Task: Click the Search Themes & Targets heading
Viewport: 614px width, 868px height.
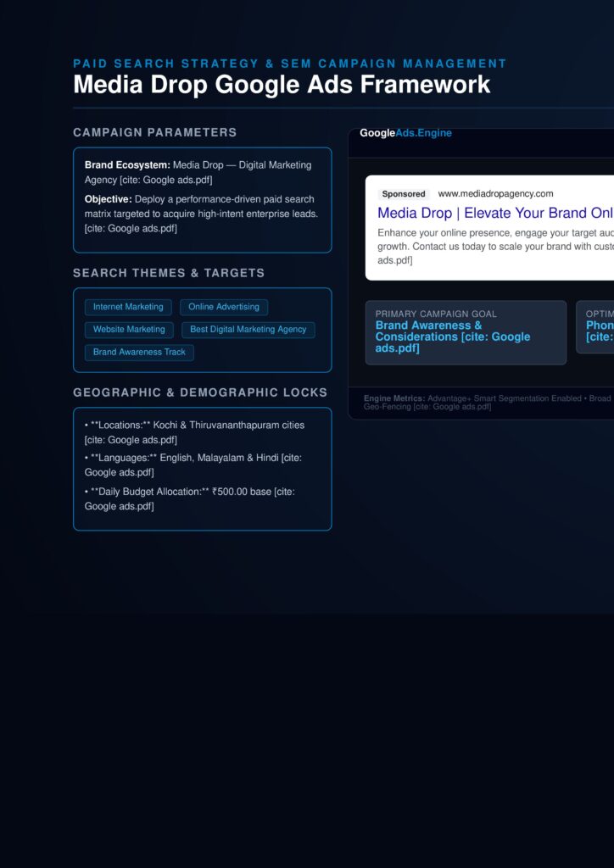Action: (x=169, y=273)
